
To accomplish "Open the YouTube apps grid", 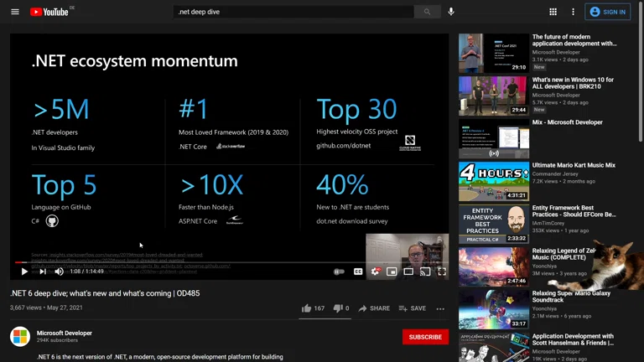I will (x=553, y=12).
